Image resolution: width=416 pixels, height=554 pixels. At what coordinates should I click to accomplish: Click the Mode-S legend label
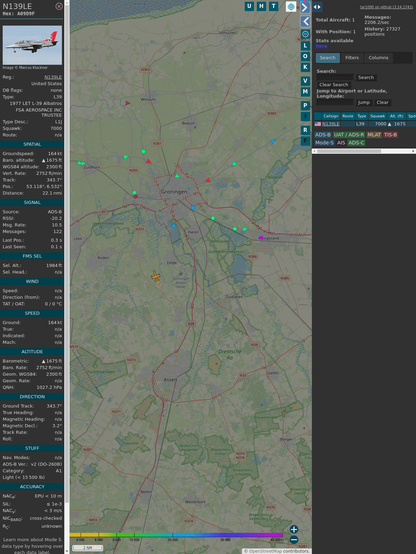click(x=324, y=143)
